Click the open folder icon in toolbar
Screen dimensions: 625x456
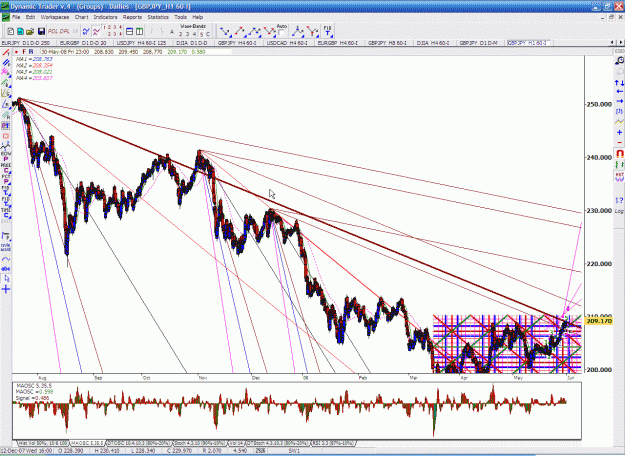click(x=30, y=31)
